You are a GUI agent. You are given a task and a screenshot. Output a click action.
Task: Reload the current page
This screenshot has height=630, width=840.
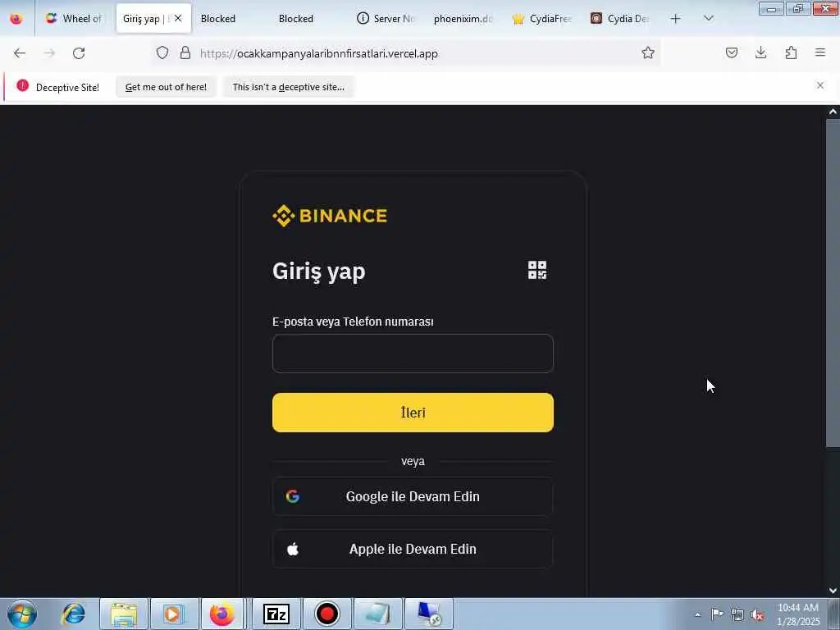pyautogui.click(x=79, y=53)
